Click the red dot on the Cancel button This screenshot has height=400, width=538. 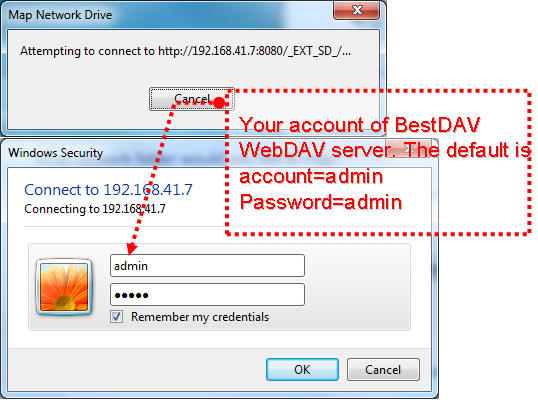coord(219,102)
